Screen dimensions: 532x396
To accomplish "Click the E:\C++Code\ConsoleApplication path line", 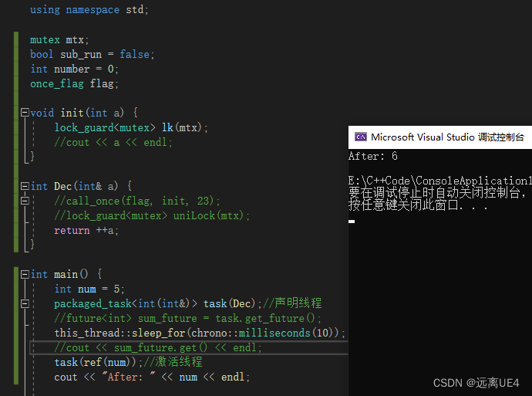I will [440, 181].
